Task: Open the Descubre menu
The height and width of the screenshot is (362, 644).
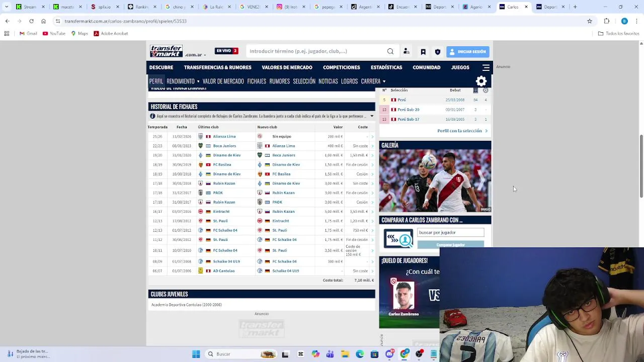Action: pyautogui.click(x=161, y=67)
